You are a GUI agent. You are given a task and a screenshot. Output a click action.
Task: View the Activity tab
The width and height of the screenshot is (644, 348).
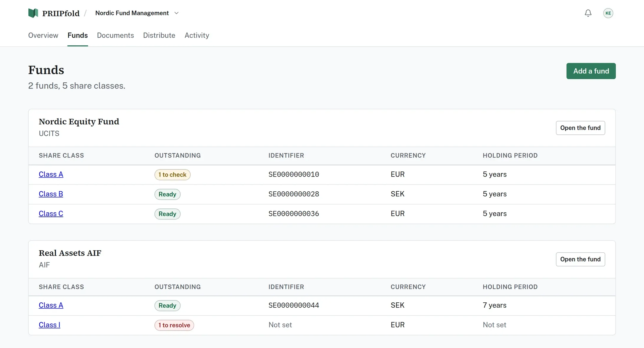(197, 35)
